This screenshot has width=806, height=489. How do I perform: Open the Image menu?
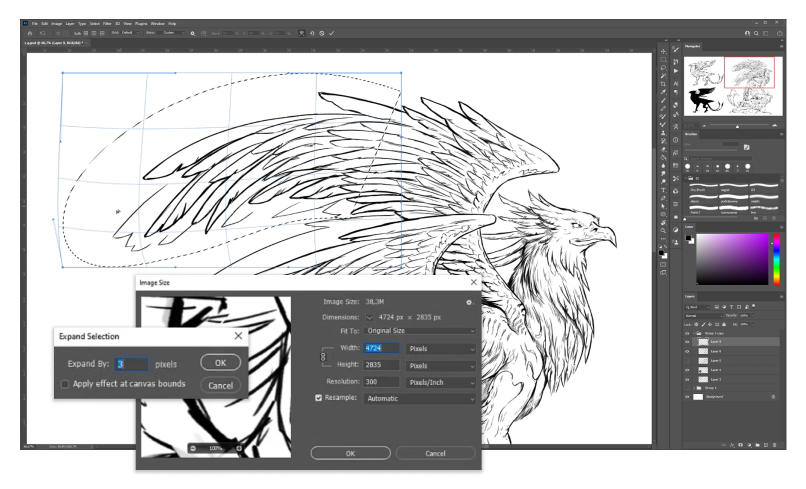click(58, 22)
